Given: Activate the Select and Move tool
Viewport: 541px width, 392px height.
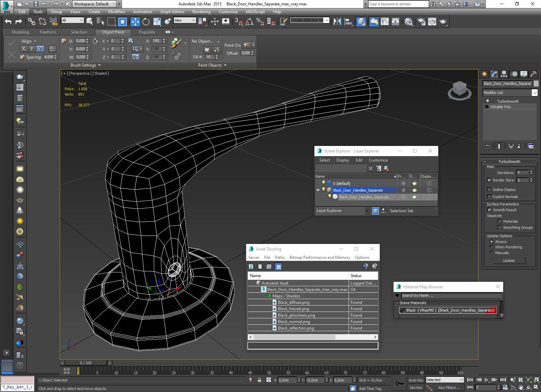Looking at the screenshot, I should (135, 22).
